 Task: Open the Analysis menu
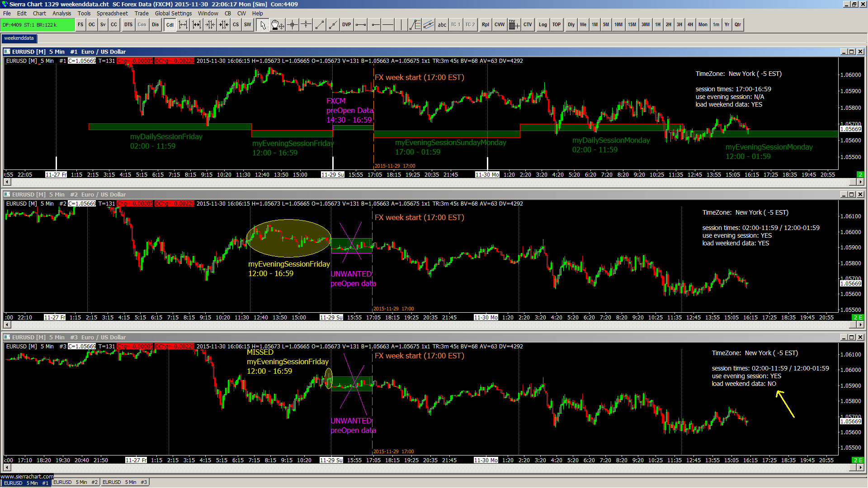point(61,13)
